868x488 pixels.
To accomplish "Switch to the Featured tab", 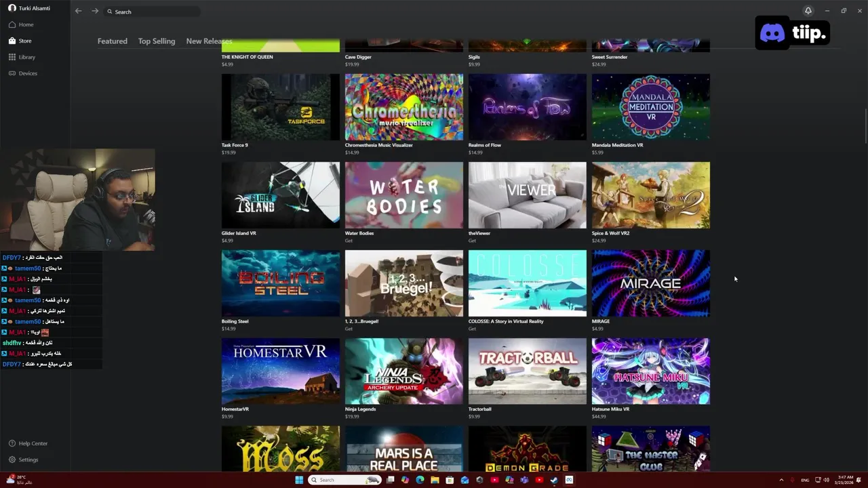I will pyautogui.click(x=112, y=41).
